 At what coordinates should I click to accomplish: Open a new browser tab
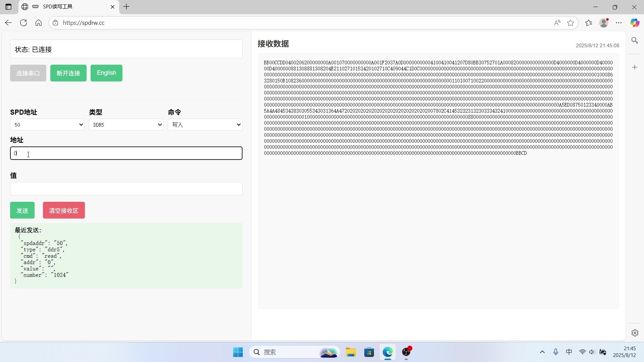[x=126, y=7]
